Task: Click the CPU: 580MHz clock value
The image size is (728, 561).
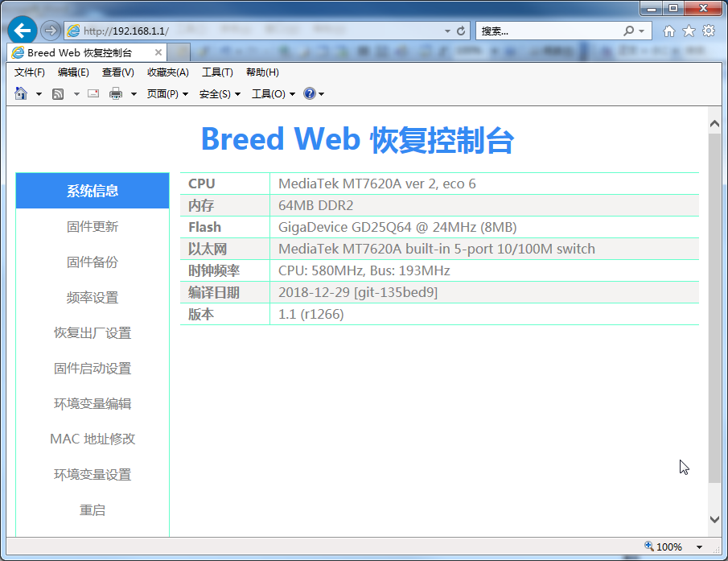Action: pos(364,270)
